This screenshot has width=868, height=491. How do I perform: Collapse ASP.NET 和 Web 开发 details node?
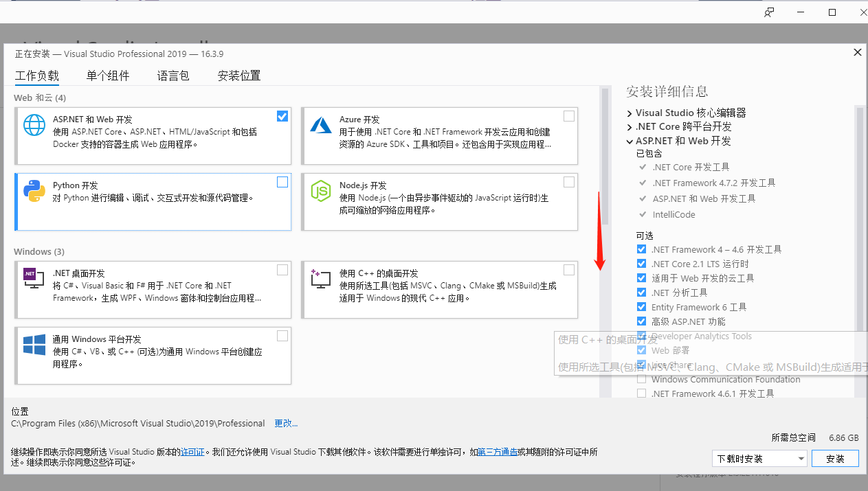click(630, 141)
